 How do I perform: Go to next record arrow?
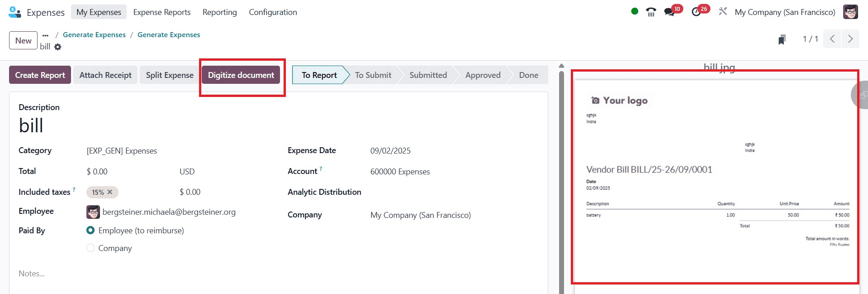click(x=850, y=39)
